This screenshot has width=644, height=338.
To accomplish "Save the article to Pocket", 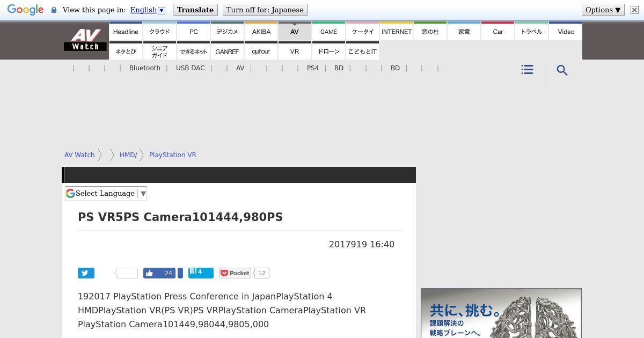I will 235,273.
